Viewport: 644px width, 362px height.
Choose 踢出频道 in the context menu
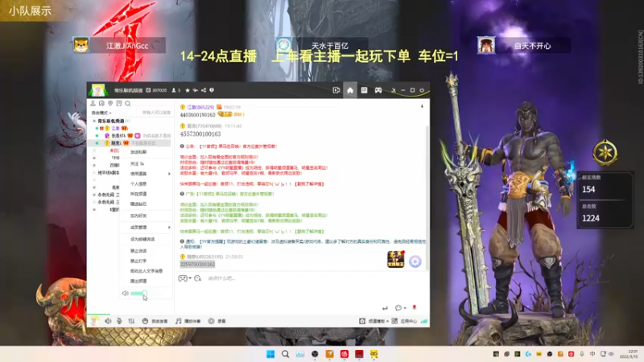click(x=138, y=281)
